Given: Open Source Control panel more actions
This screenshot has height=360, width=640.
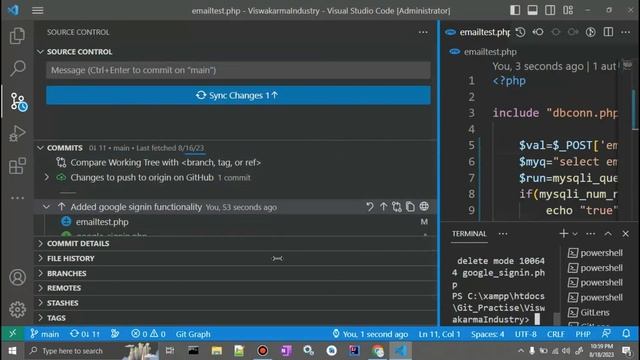Looking at the screenshot, I should 423,32.
